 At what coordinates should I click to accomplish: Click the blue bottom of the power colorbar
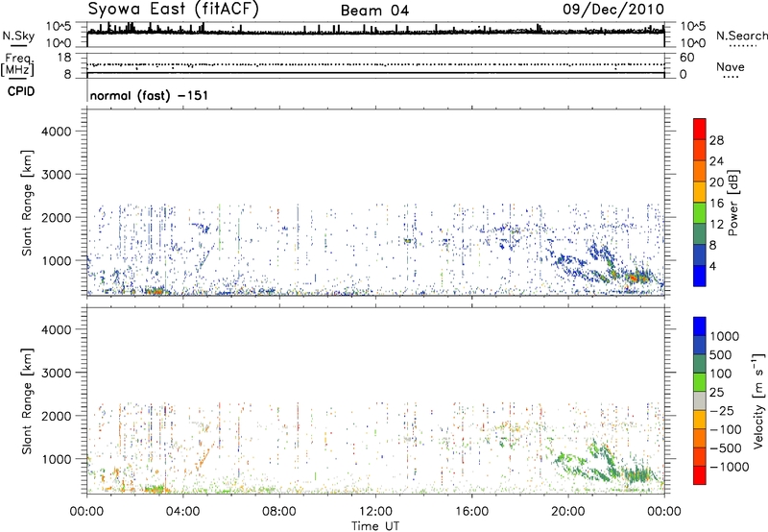[700, 277]
